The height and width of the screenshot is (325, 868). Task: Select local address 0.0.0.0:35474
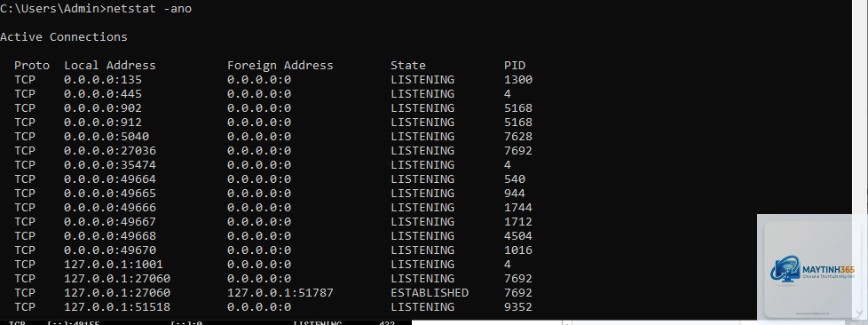click(x=109, y=165)
